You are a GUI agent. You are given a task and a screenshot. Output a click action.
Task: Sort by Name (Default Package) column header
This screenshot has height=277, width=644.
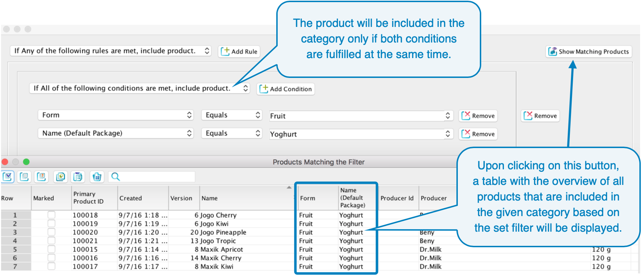click(x=358, y=198)
